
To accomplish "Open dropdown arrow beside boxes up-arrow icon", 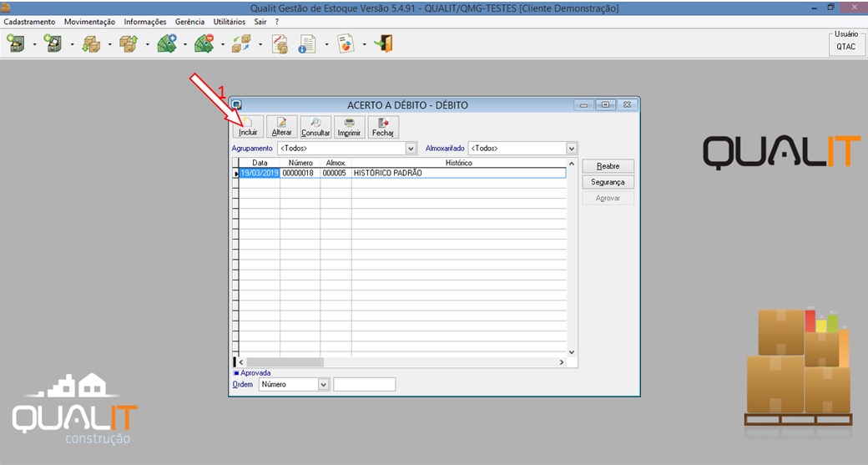I will [x=147, y=44].
